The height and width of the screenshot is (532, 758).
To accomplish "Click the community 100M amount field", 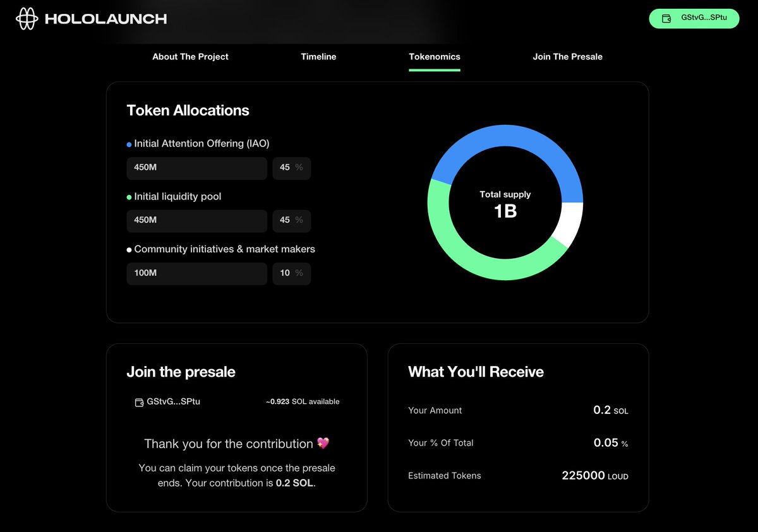I will [x=197, y=274].
